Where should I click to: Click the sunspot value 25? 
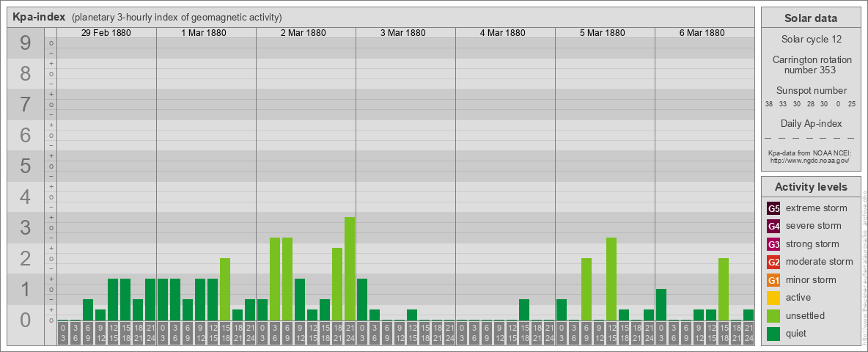pyautogui.click(x=852, y=104)
